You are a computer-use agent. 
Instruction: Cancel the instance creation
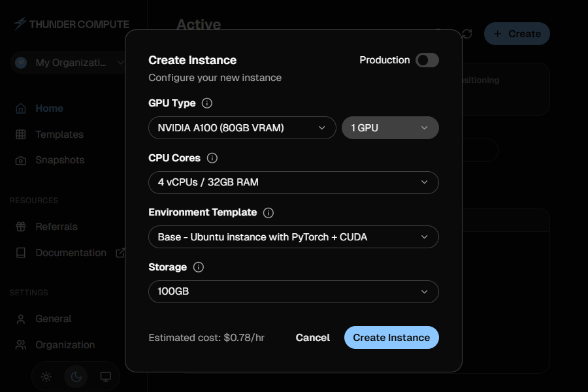point(312,337)
